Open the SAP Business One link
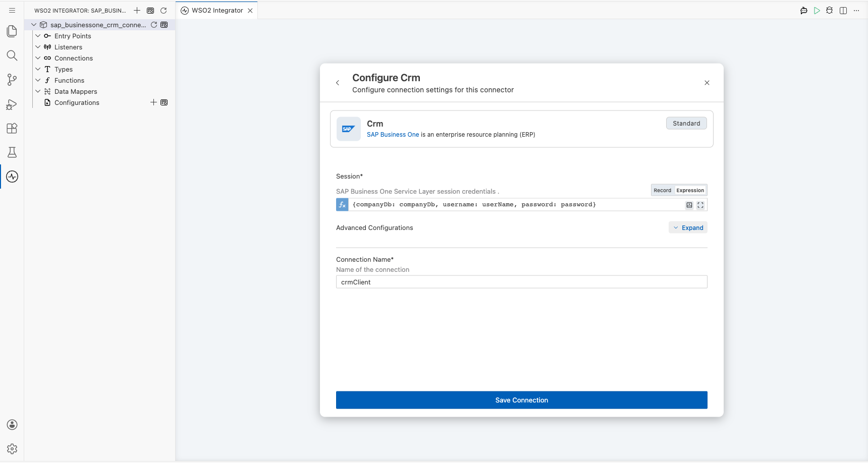The image size is (868, 463). tap(393, 135)
